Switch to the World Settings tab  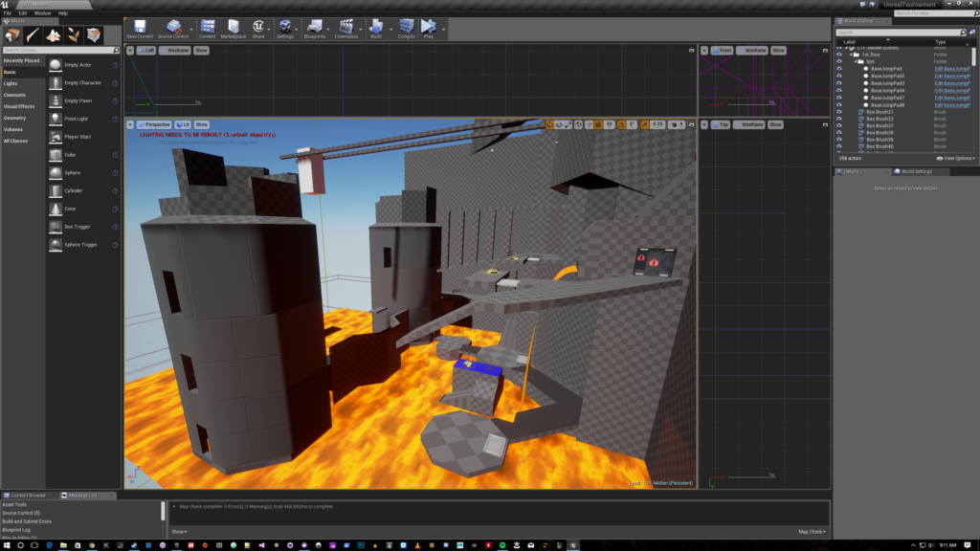click(x=917, y=171)
